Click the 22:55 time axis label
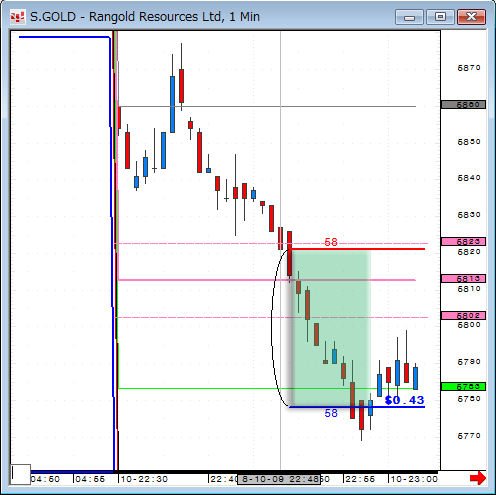Screen dimensions: 496x495 (x=360, y=479)
